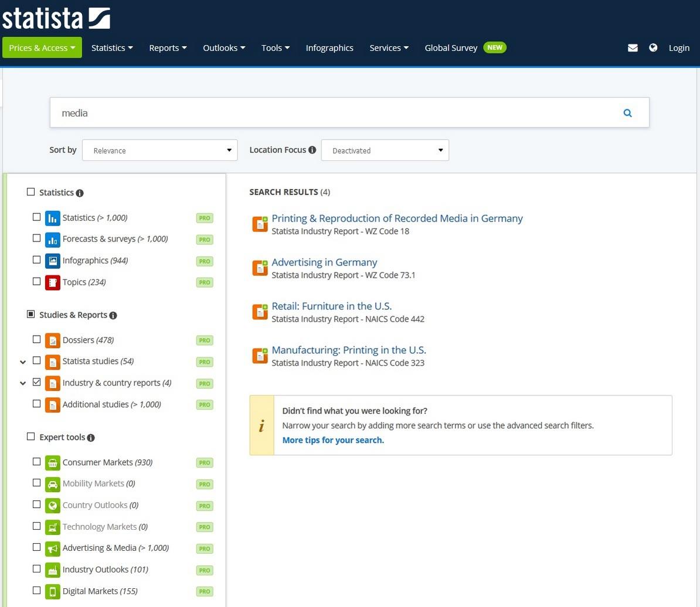
Task: Open the Services menu
Action: point(389,47)
